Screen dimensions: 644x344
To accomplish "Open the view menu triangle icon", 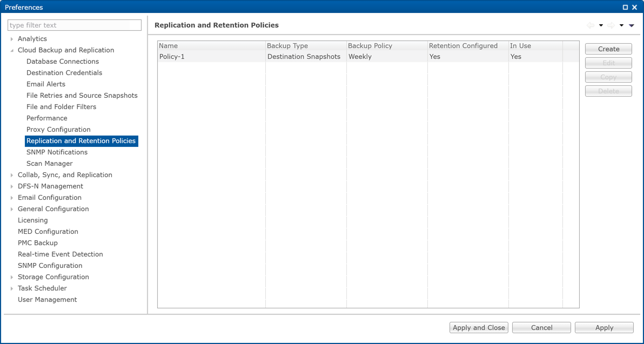I will [632, 25].
